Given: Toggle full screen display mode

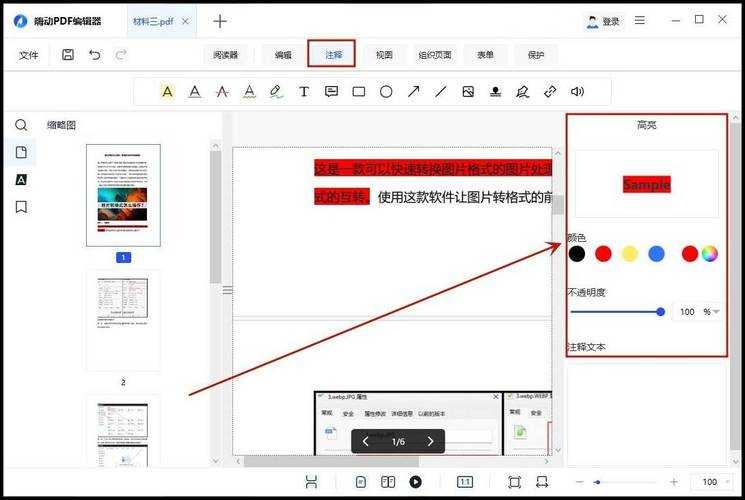Looking at the screenshot, I should 514,482.
